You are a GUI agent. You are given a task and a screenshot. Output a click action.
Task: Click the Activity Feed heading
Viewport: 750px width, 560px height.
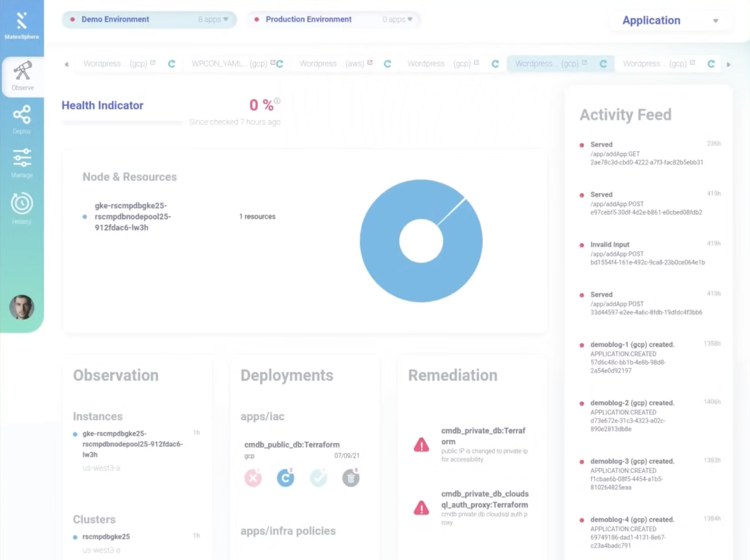pyautogui.click(x=625, y=115)
